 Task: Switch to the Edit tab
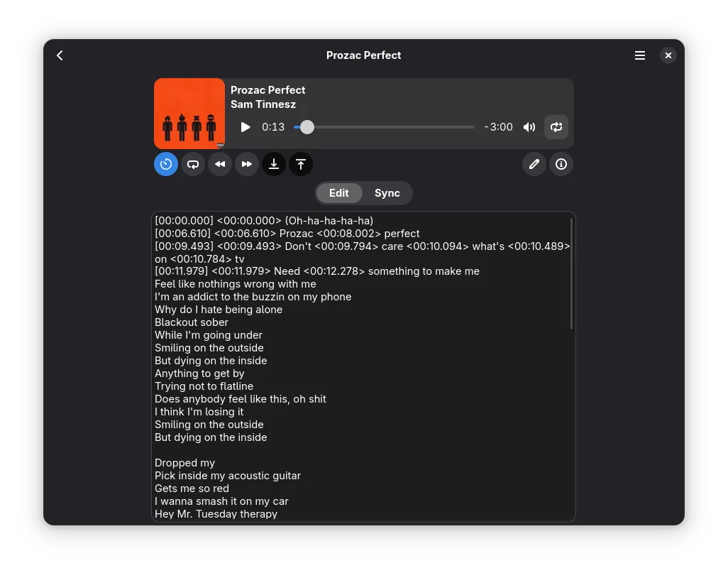pyautogui.click(x=339, y=193)
